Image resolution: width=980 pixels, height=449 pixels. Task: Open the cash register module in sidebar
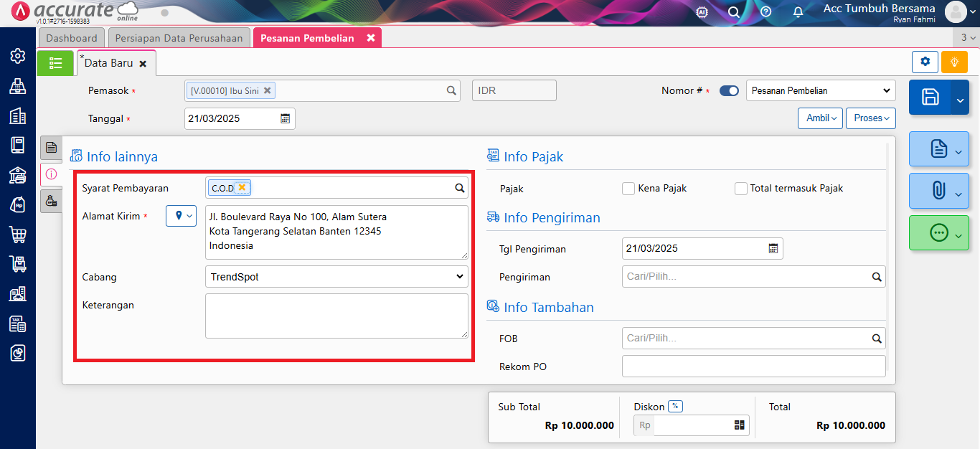17,86
